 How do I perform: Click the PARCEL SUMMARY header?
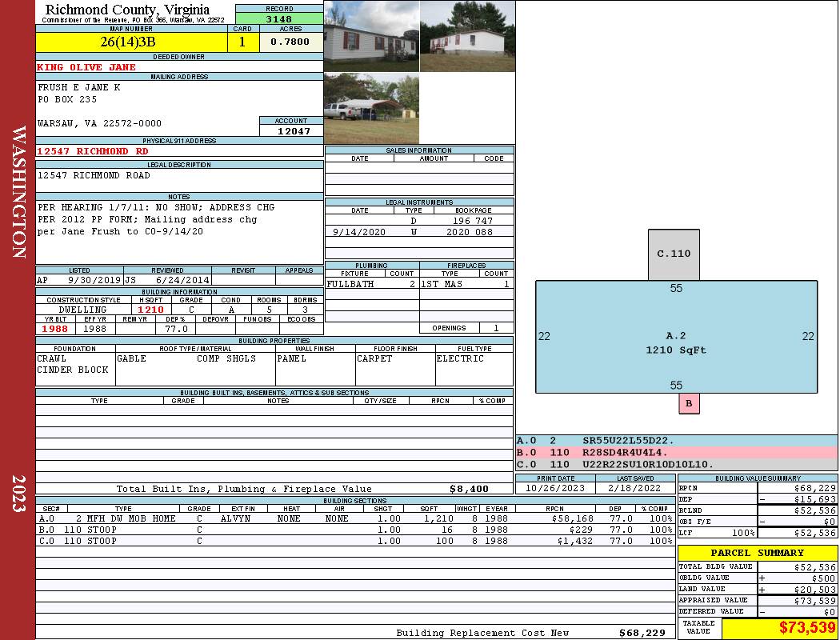point(757,553)
